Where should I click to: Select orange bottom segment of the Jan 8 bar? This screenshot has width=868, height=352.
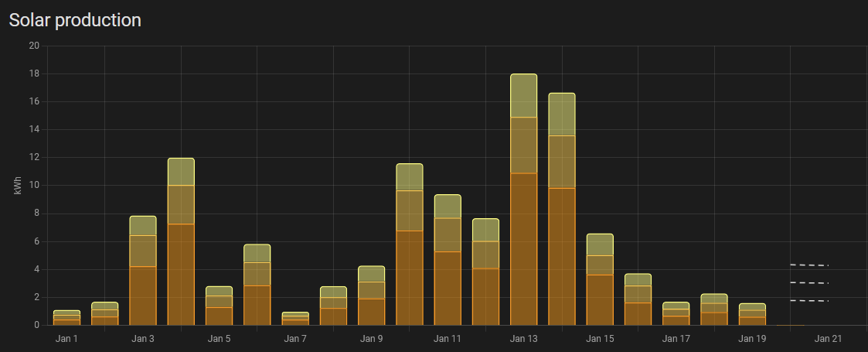point(333,316)
